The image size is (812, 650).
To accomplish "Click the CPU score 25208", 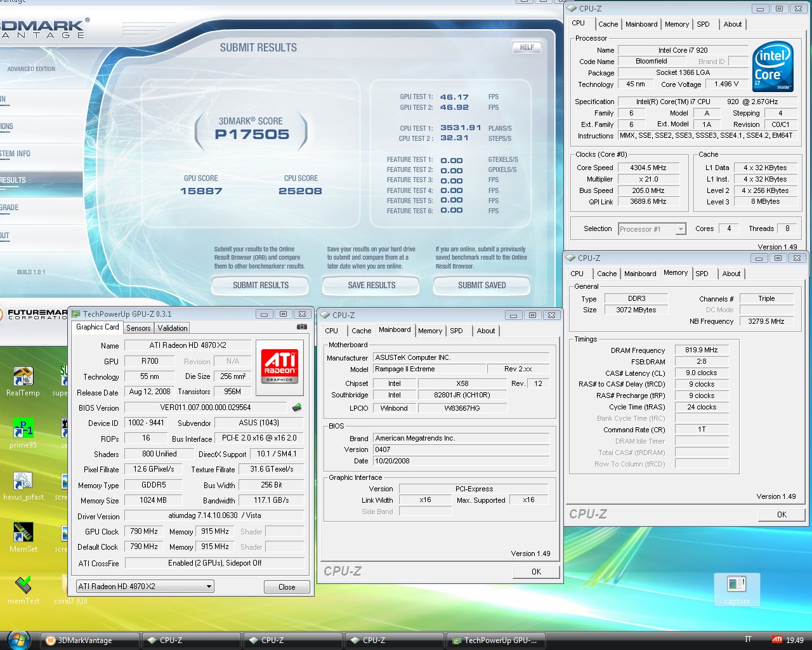I will (300, 191).
